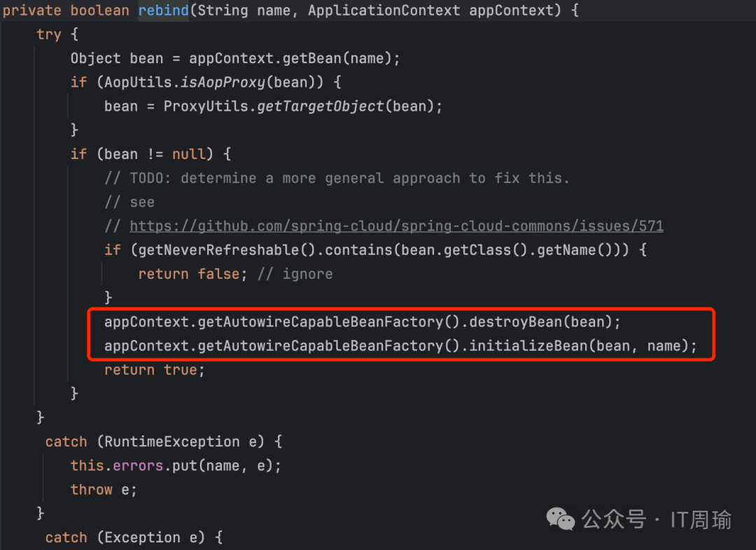Click the TODO comment line
The image size is (756, 550).
[337, 178]
